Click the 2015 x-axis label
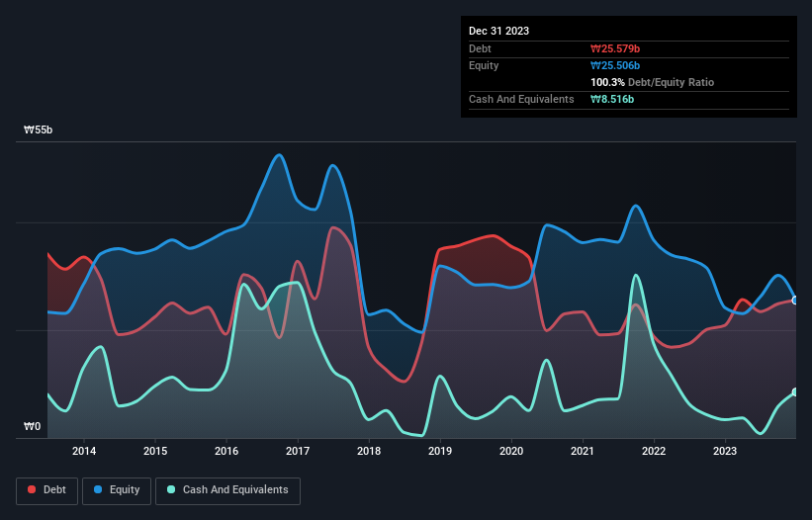This screenshot has width=812, height=520. click(155, 451)
